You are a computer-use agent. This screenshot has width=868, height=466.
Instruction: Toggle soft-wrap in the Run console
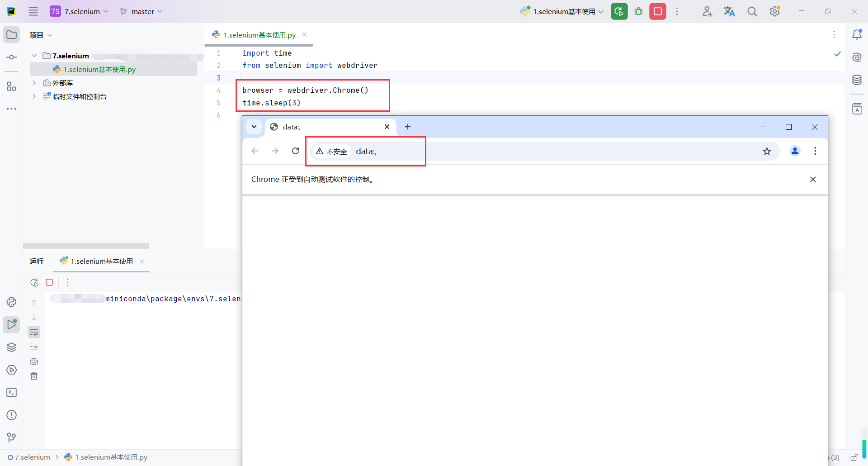coord(34,332)
